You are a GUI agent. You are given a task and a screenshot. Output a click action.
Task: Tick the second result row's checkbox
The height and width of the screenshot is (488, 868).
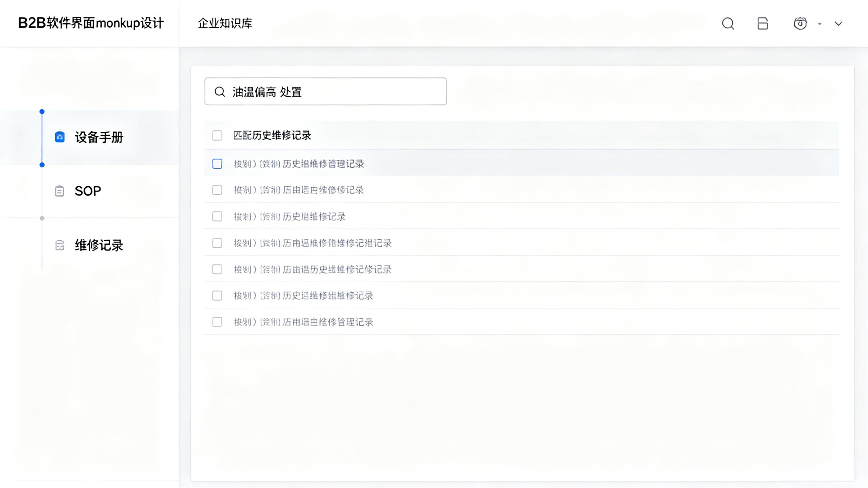[x=217, y=190]
